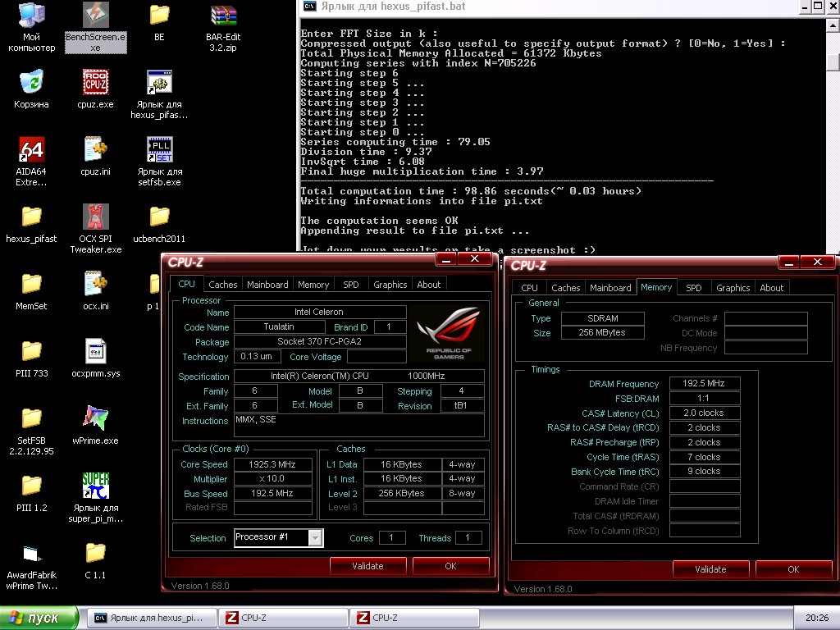Viewport: 840px width, 630px height.
Task: Select the CPU tab in left CPU-Z window
Action: point(186,284)
